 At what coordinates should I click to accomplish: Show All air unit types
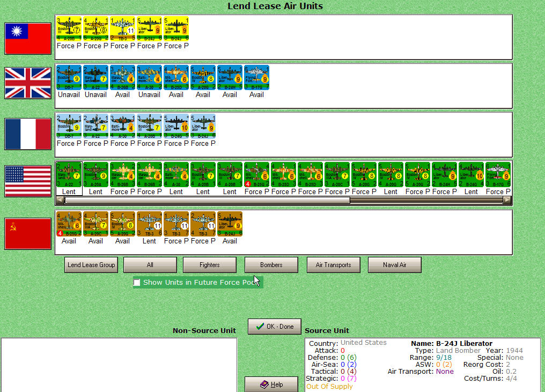tap(150, 265)
